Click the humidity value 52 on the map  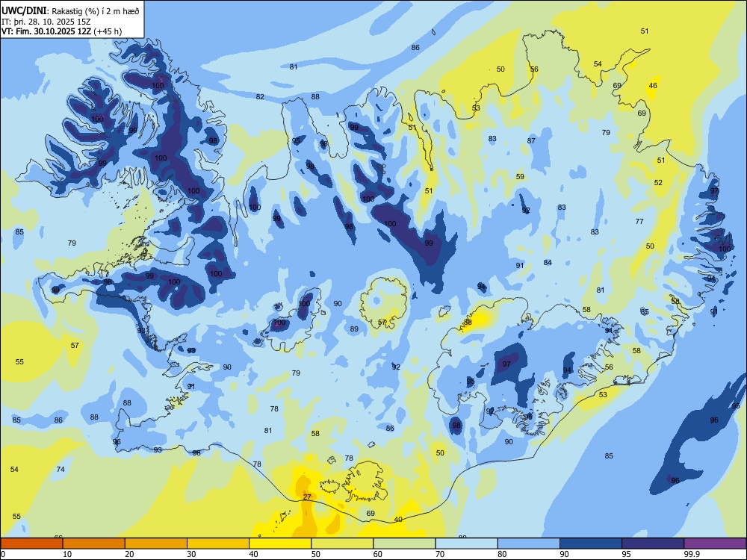pyautogui.click(x=658, y=182)
